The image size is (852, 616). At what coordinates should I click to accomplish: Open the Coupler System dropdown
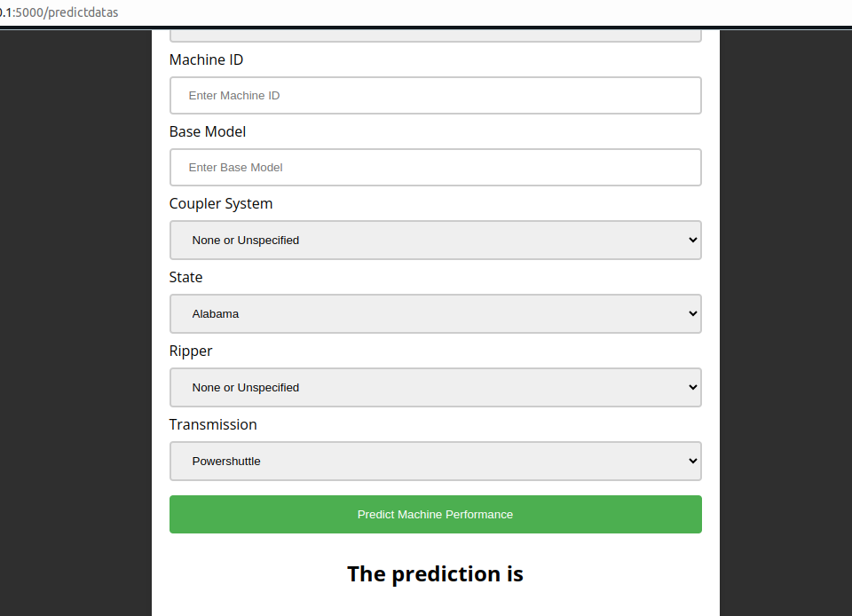435,241
